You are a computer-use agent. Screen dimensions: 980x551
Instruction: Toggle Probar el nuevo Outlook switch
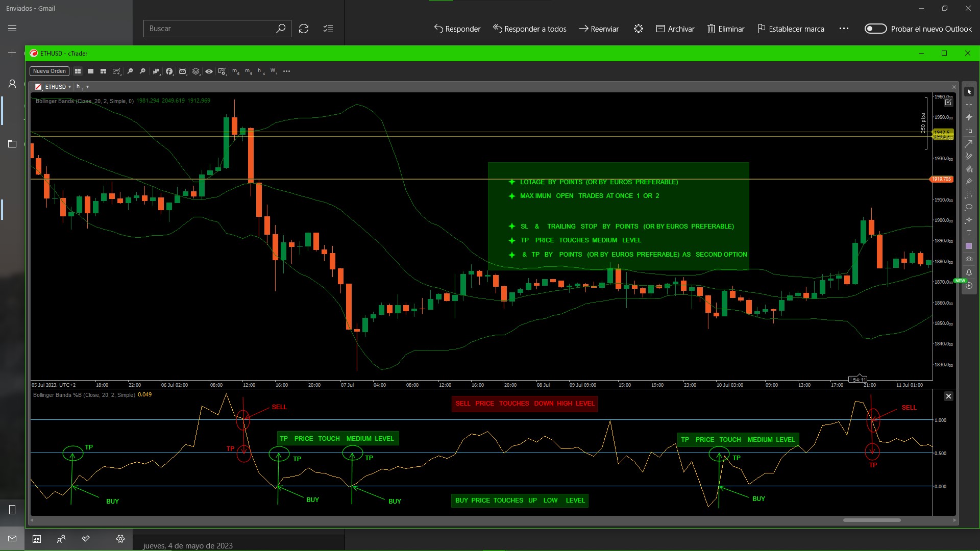pyautogui.click(x=875, y=29)
